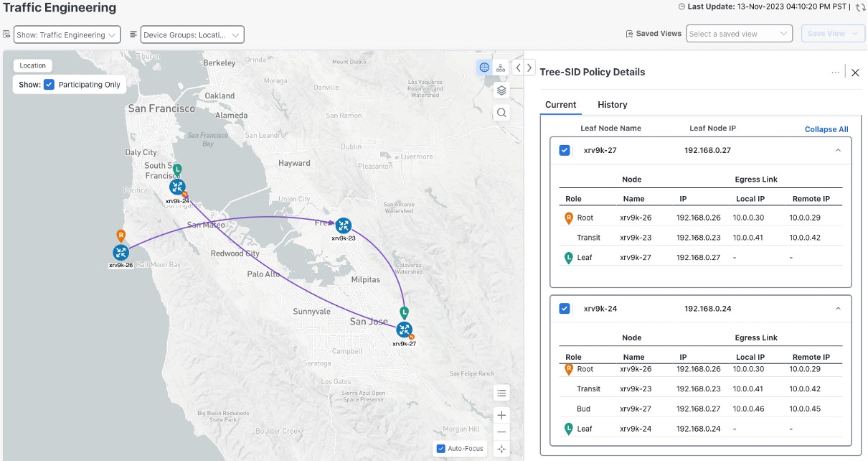Open the Save View dropdown button

(x=833, y=34)
